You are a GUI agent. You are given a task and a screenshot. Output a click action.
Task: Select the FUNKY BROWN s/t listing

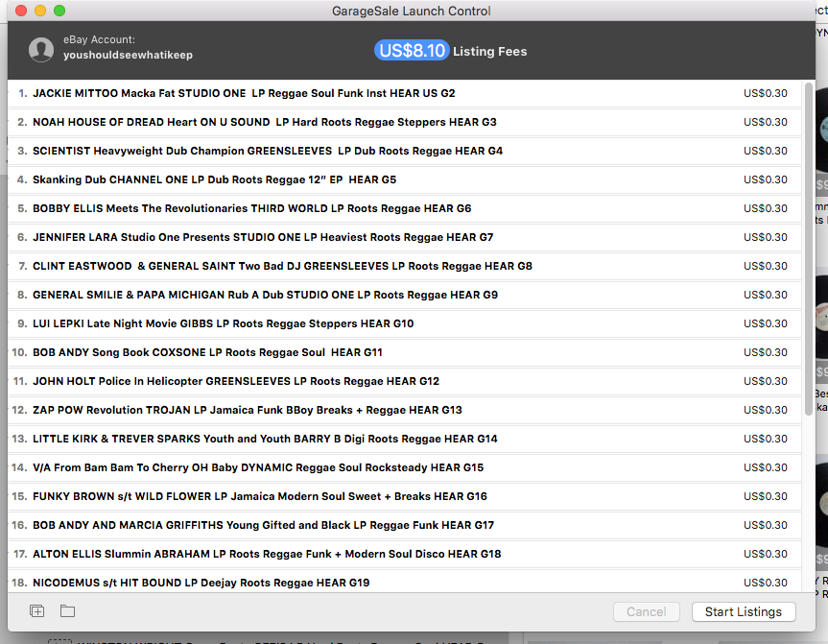(x=405, y=496)
